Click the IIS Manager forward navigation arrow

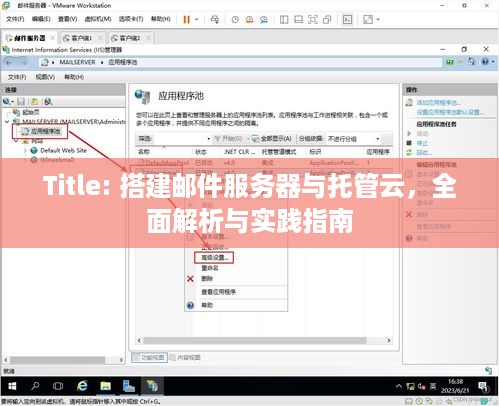point(23,62)
